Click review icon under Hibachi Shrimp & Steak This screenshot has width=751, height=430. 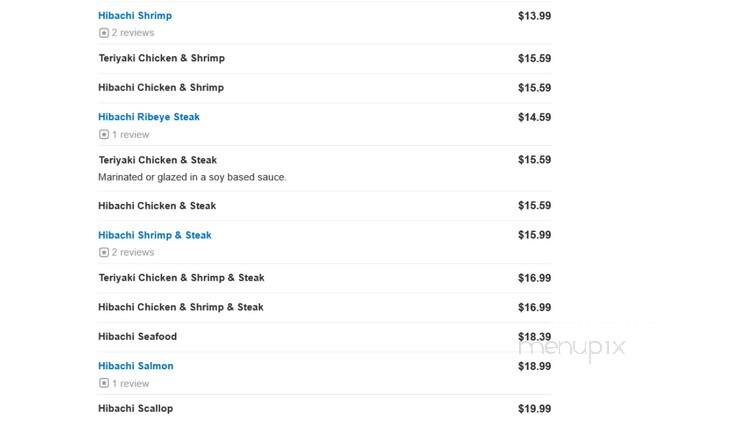coord(103,252)
